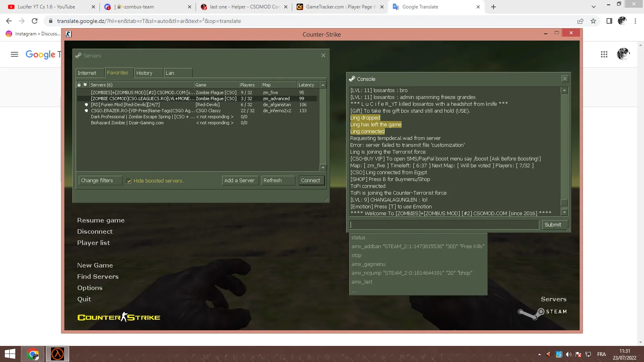Open the network icon in system tray
Screen dimensions: 644x362
(x=588, y=354)
